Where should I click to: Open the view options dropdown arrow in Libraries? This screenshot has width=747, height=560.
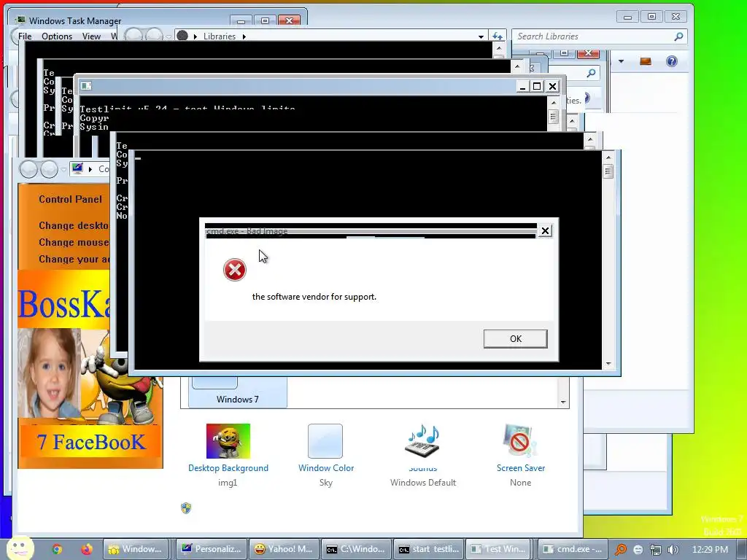coord(621,61)
